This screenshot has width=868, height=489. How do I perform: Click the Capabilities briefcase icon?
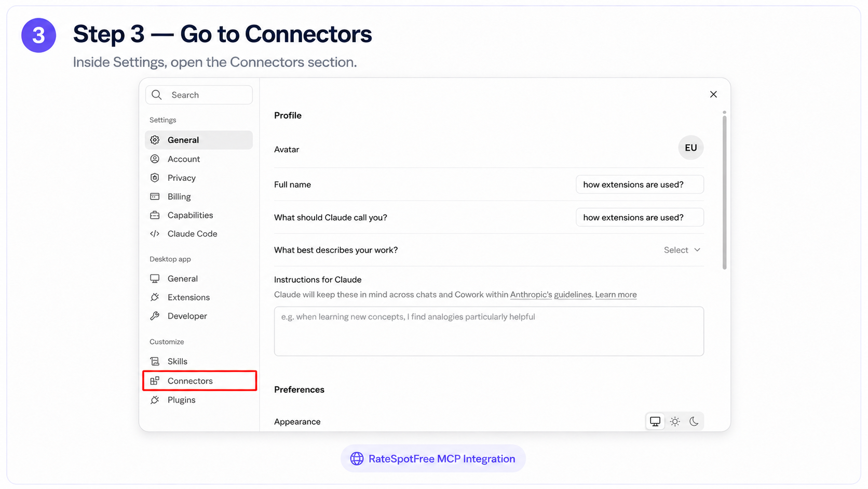(155, 215)
